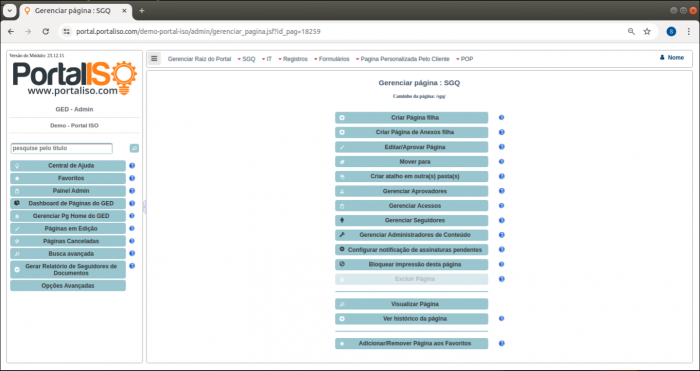Click help icon beside Central de Ajuda
Viewport: 700px width, 371px height.
click(132, 166)
